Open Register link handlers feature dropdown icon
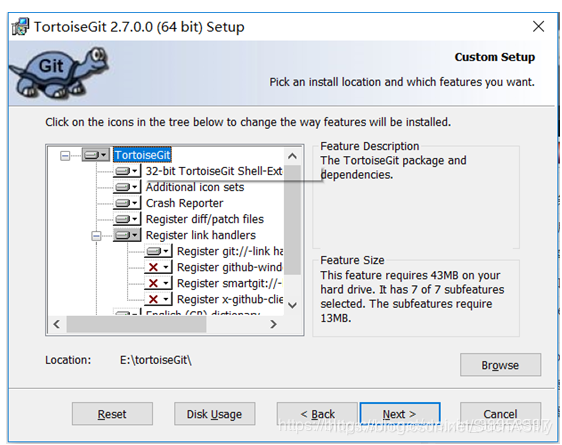This screenshot has height=445, width=562. point(127,235)
